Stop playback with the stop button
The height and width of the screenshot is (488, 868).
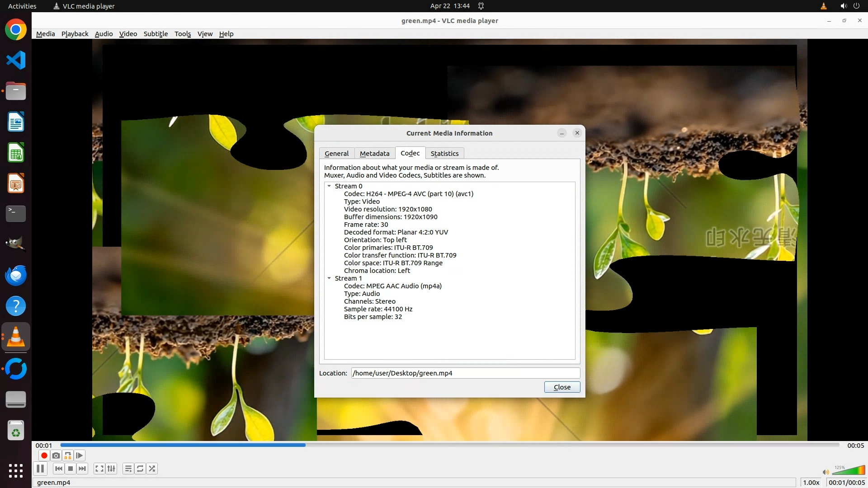[x=71, y=469]
